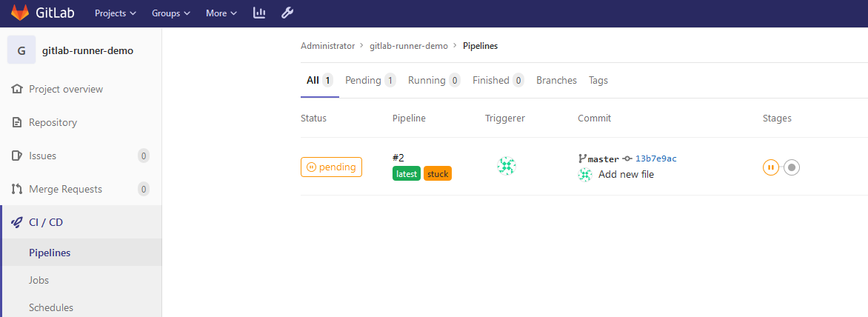Click the Commit column header

coord(594,118)
